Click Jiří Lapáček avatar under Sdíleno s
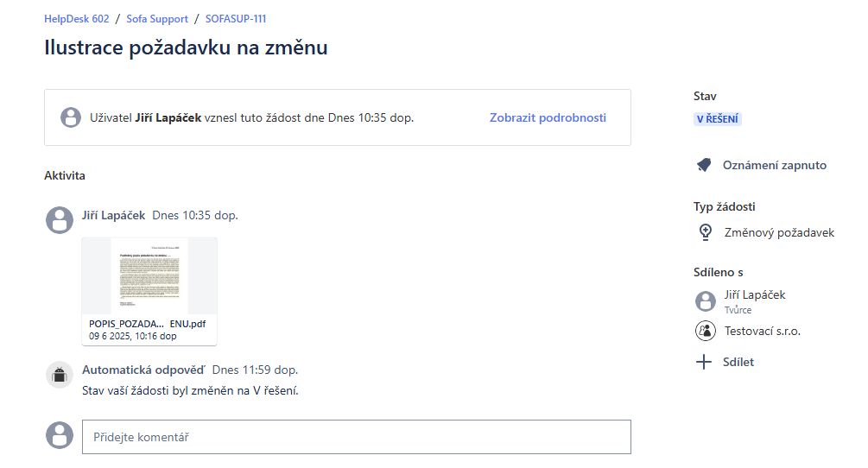The height and width of the screenshot is (468, 868). pos(706,300)
